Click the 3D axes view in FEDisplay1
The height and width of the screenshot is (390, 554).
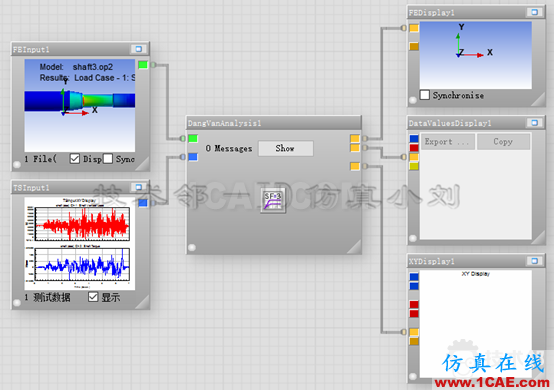click(x=476, y=55)
